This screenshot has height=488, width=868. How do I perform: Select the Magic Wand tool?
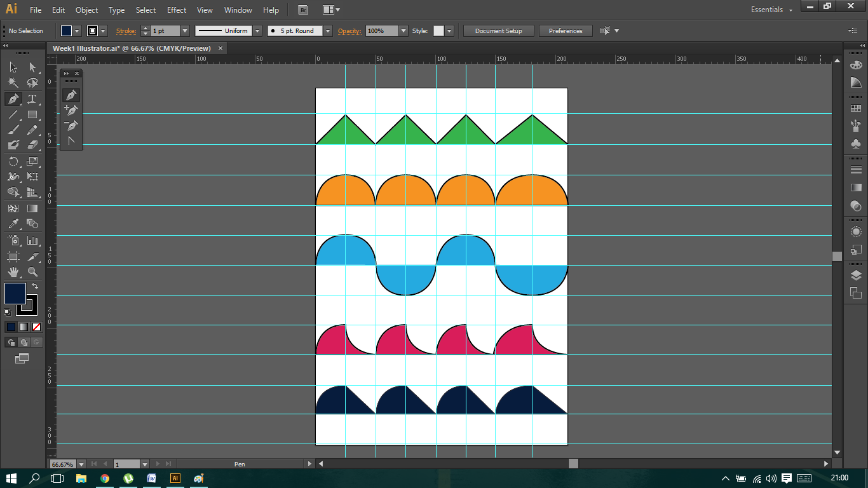pyautogui.click(x=13, y=83)
